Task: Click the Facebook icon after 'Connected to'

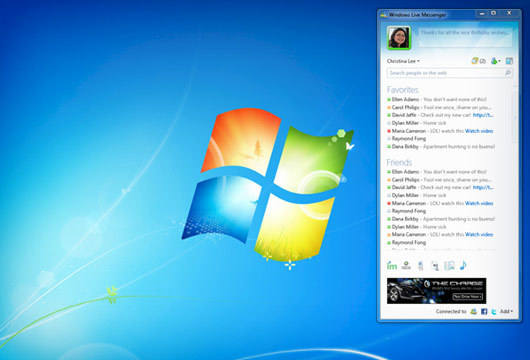Action: 484,311
